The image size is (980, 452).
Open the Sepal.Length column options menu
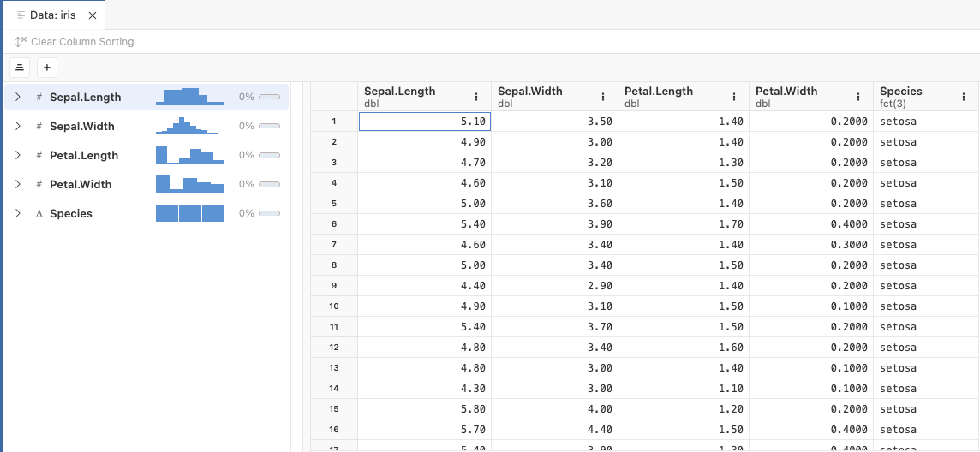point(476,98)
